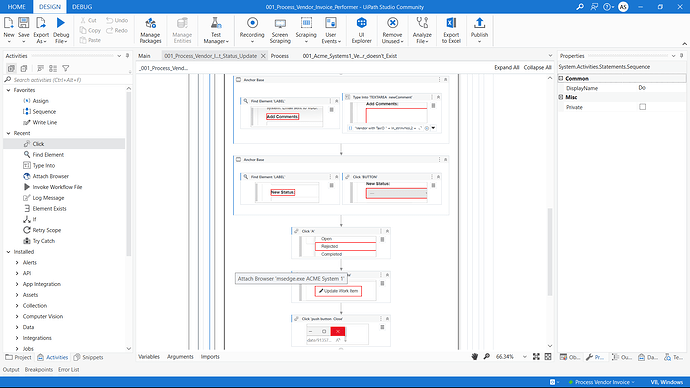Open the Process workflow tab
Screen dimensions: 690x388
click(x=279, y=56)
